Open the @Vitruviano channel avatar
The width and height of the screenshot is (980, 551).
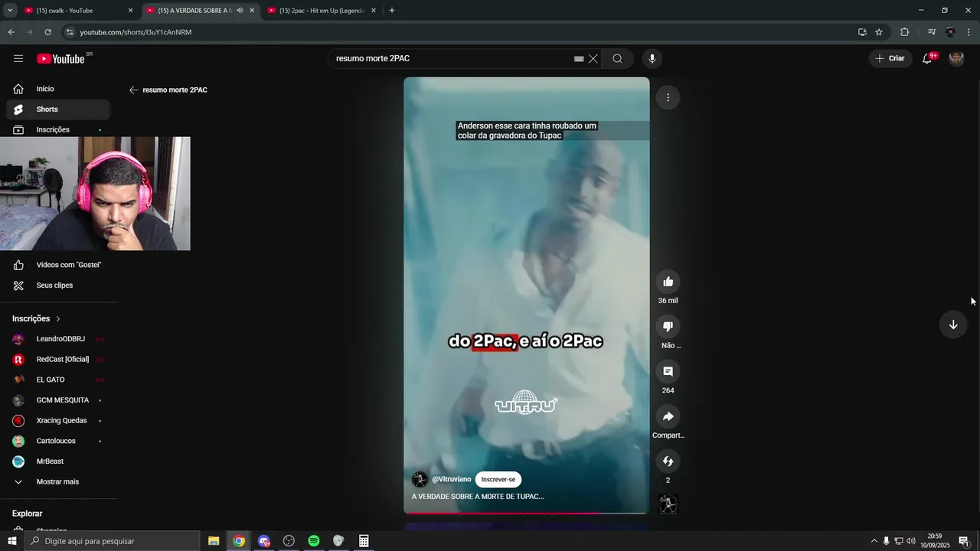(420, 480)
